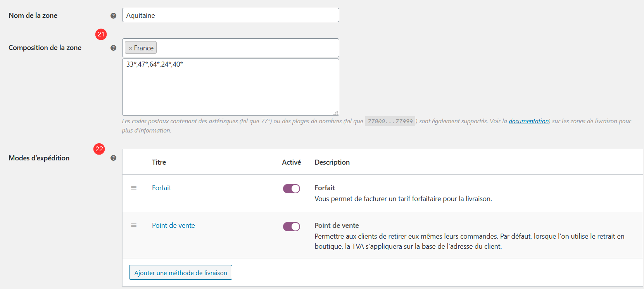644x289 pixels.
Task: Click the Titre column header
Action: click(x=159, y=162)
